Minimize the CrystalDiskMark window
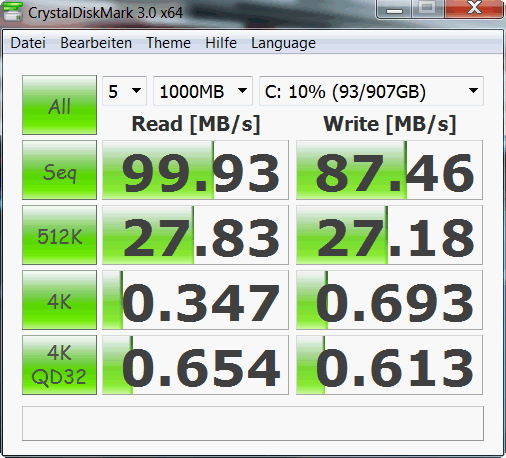The width and height of the screenshot is (506, 458). pyautogui.click(x=394, y=9)
